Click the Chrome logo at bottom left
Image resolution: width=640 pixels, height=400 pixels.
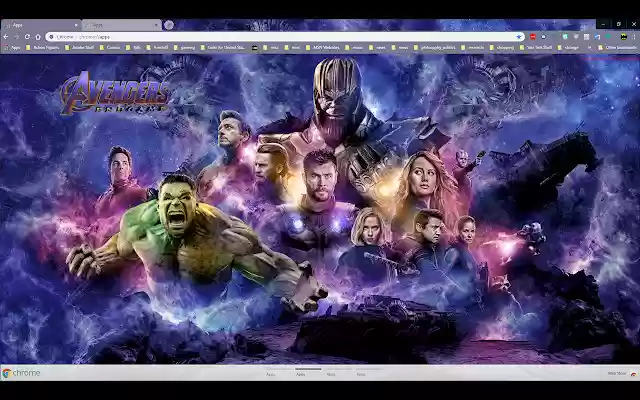(21, 373)
